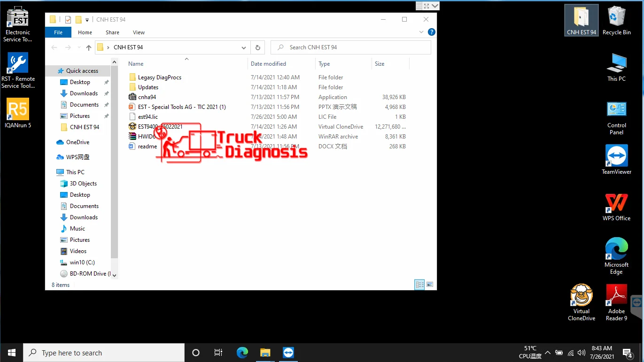Select the Microsoft Edge desktop shortcut
The height and width of the screenshot is (362, 644).
(616, 256)
